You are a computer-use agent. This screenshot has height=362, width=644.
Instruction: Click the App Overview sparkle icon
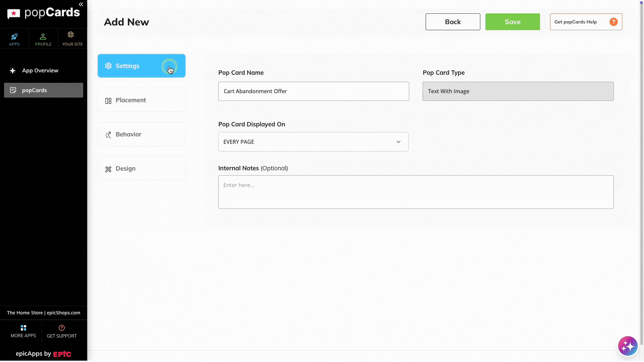coord(13,70)
